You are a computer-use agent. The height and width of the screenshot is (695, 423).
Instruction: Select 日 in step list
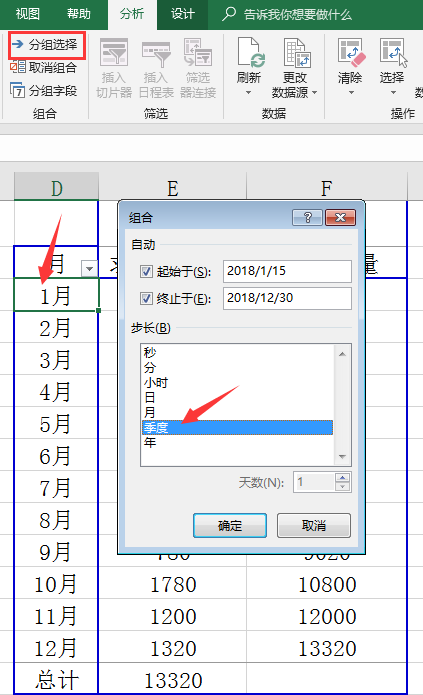click(237, 398)
